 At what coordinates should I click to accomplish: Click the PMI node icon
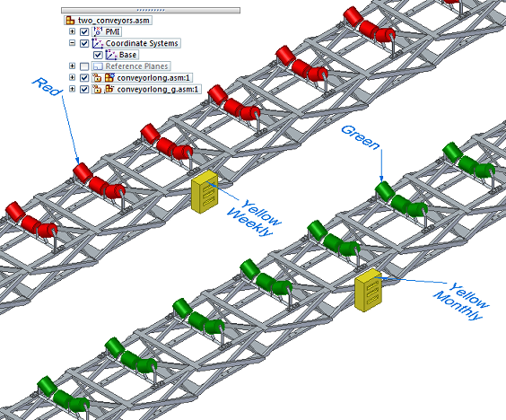tap(98, 32)
